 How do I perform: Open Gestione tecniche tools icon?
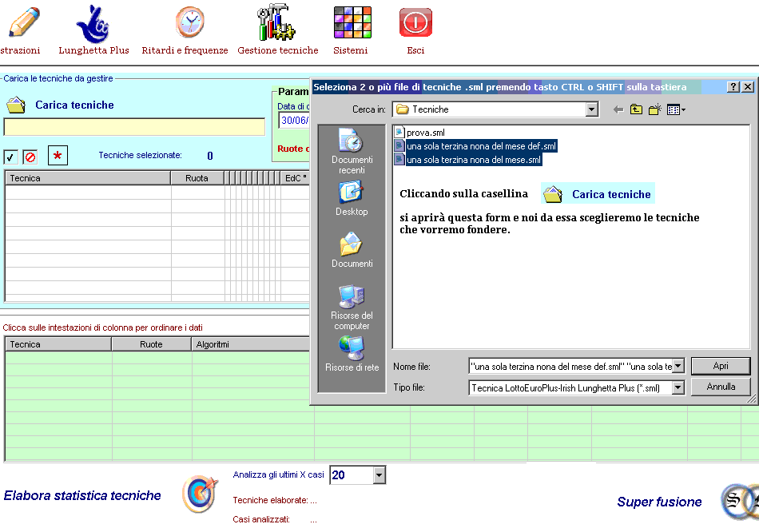click(276, 22)
